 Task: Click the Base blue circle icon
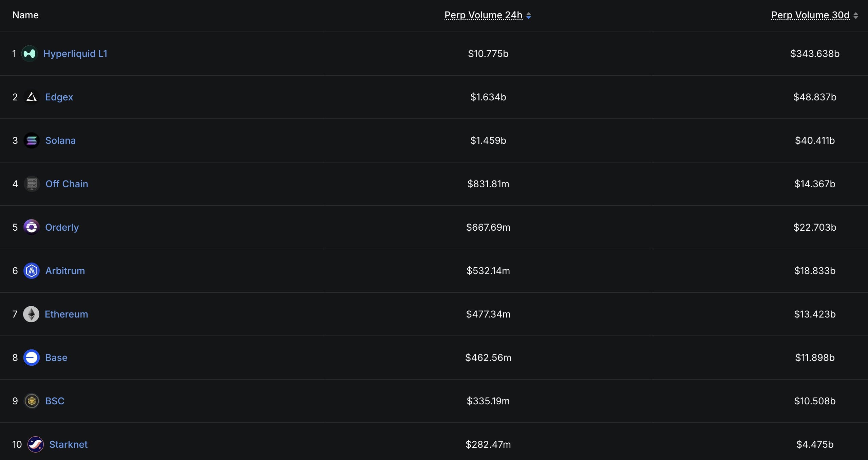(32, 358)
